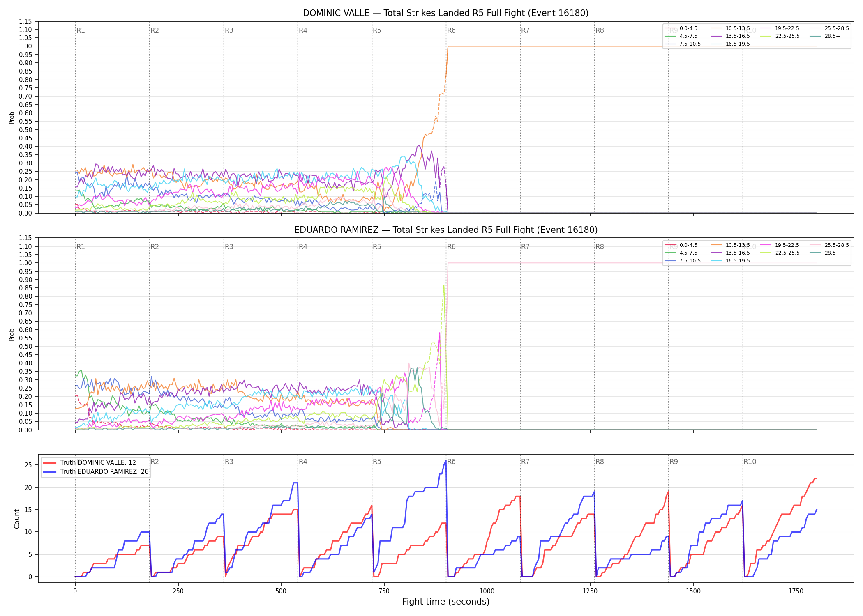Screen dimensions: 863x616
Task: Click 'Truth DOMINIC VALLE: 12' legend entry
Action: pyautogui.click(x=90, y=463)
